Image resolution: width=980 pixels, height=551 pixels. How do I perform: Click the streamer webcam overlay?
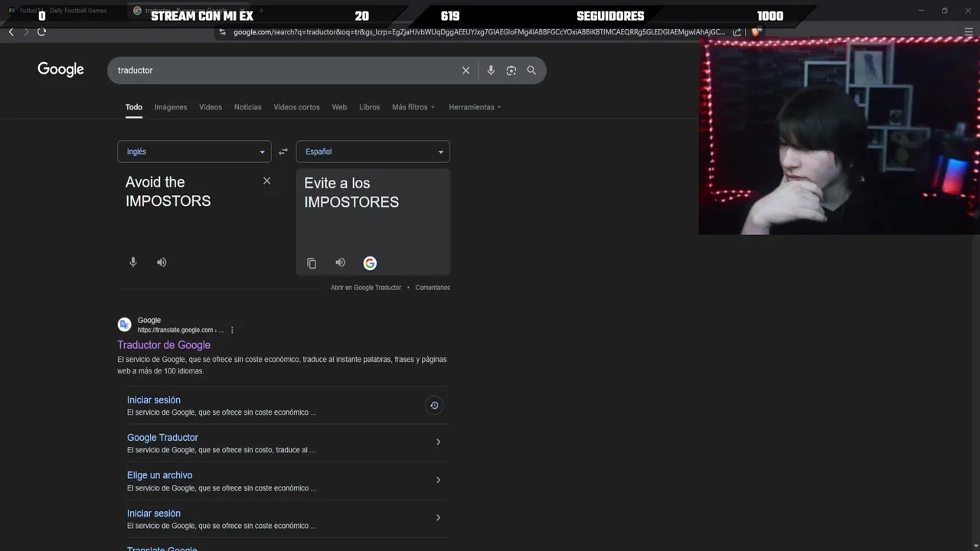pyautogui.click(x=839, y=135)
